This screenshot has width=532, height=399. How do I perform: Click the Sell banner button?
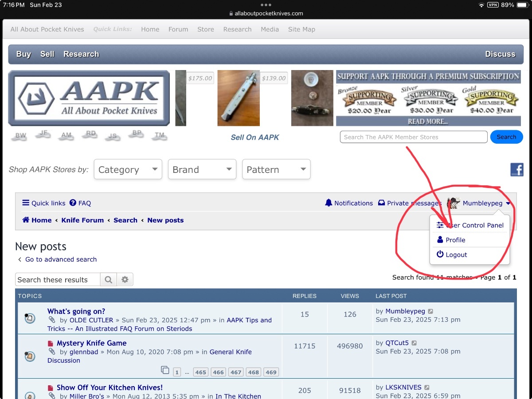click(x=47, y=54)
